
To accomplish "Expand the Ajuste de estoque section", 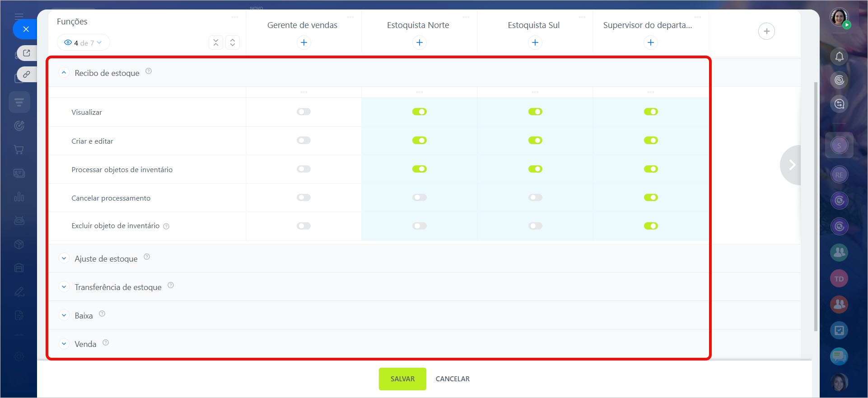I will 64,258.
